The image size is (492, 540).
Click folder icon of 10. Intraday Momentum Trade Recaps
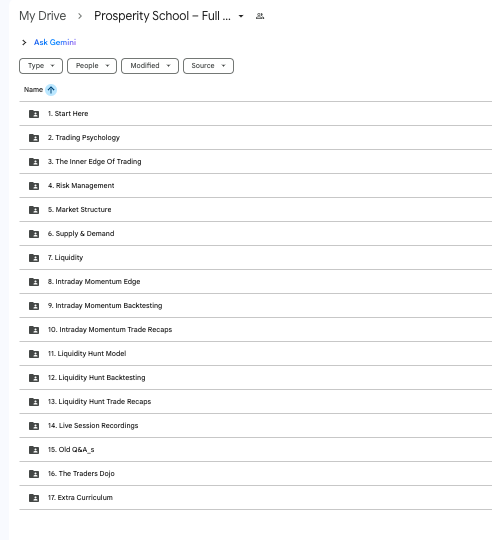(x=34, y=330)
